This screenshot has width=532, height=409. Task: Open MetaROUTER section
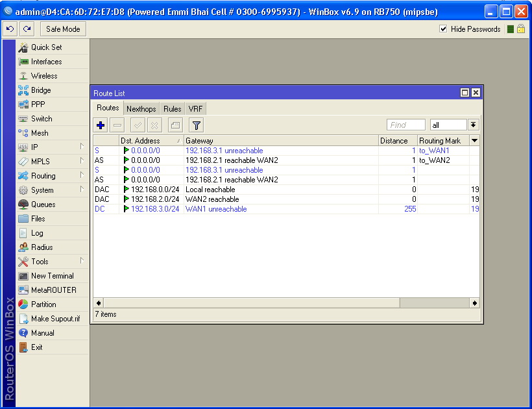coord(53,290)
